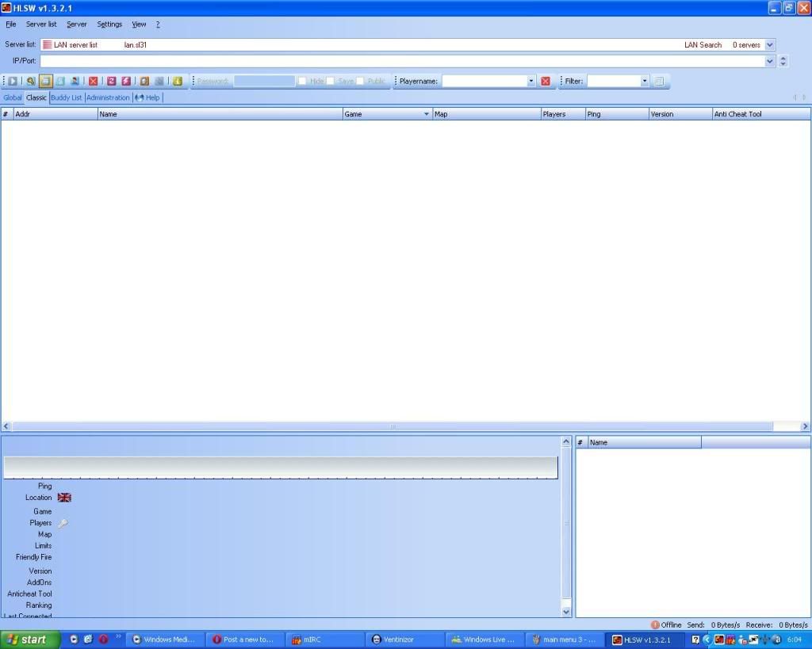Enable the Save password checkbox

(x=331, y=81)
